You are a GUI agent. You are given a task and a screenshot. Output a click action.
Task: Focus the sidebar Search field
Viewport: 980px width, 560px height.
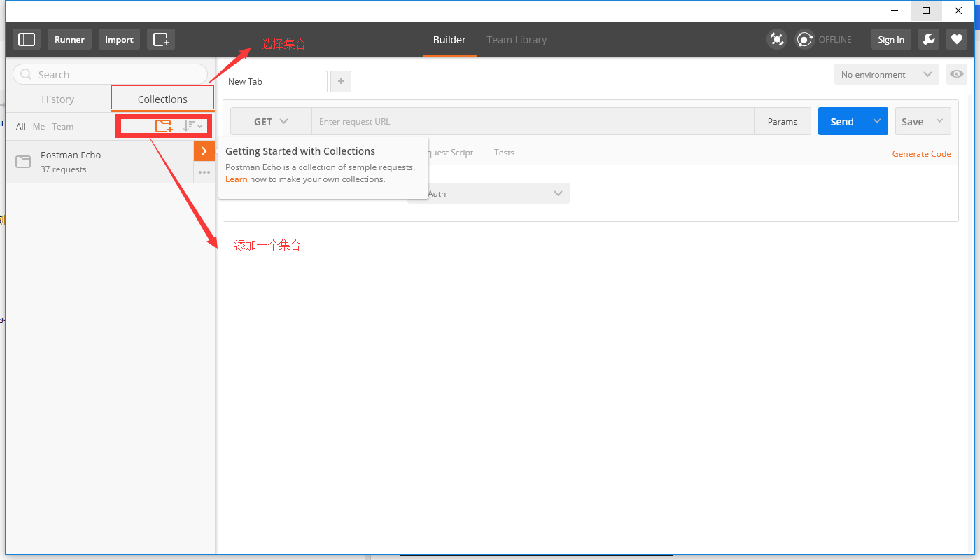[x=111, y=74]
